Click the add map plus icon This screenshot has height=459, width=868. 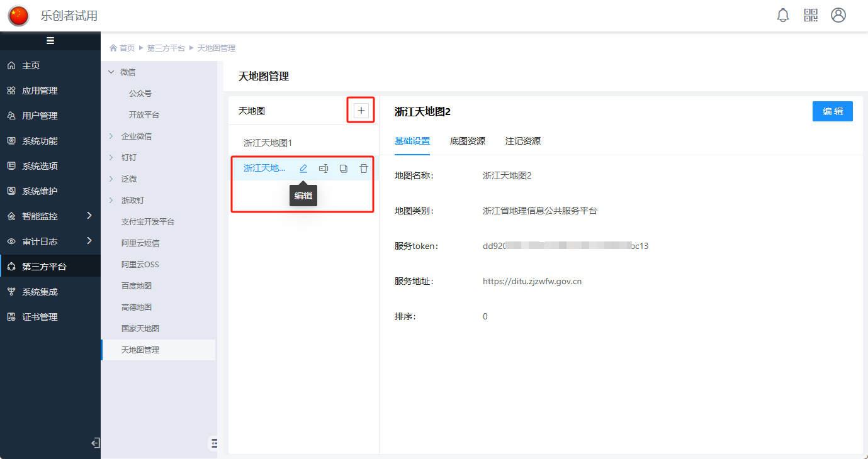pyautogui.click(x=361, y=111)
